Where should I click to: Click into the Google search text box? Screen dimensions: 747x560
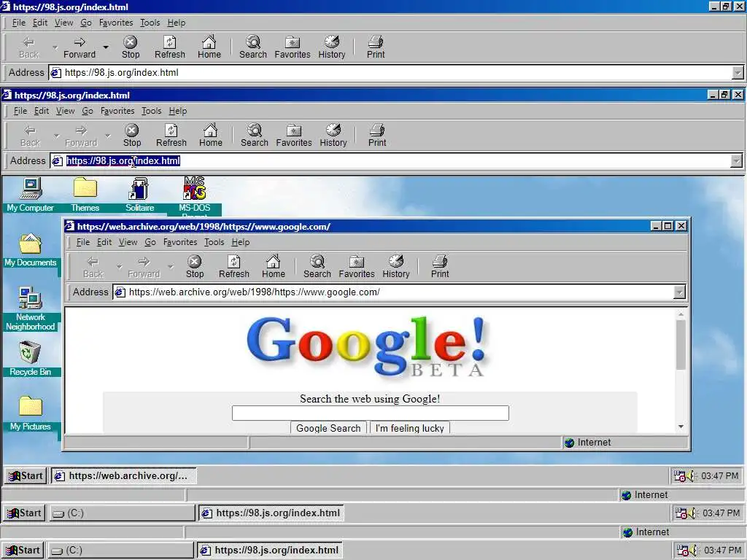point(370,413)
